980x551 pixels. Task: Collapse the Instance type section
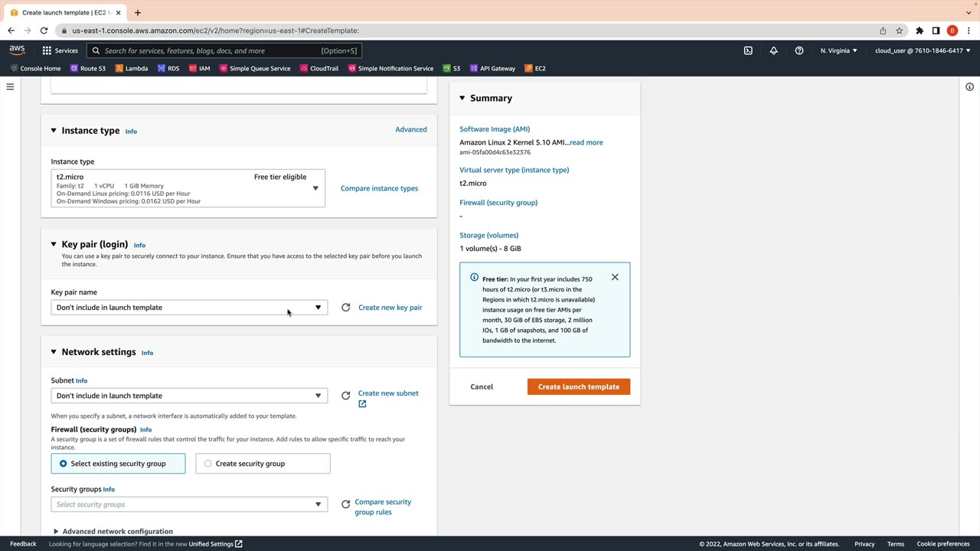54,131
